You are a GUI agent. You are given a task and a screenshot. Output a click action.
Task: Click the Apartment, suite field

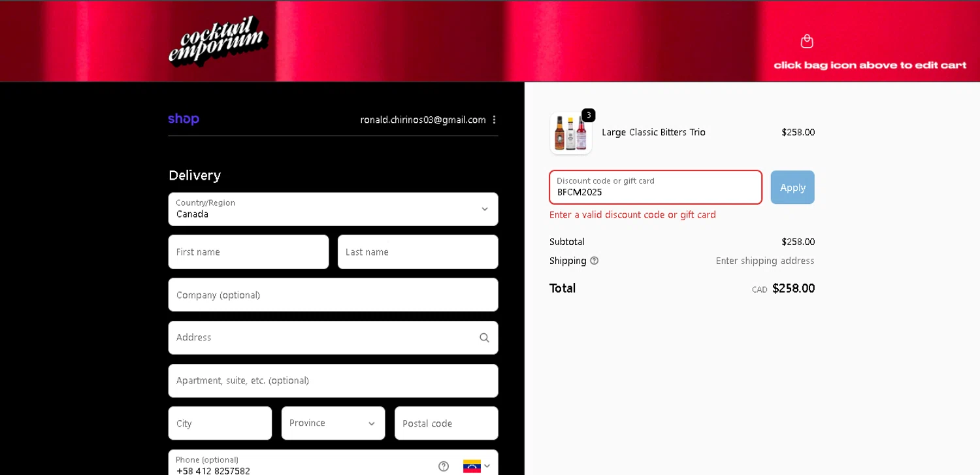coord(333,381)
